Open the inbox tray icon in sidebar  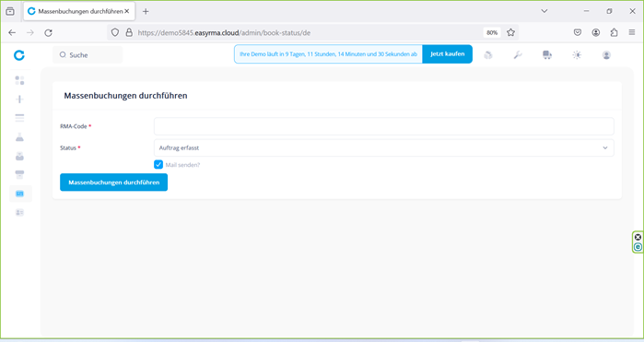tap(19, 156)
